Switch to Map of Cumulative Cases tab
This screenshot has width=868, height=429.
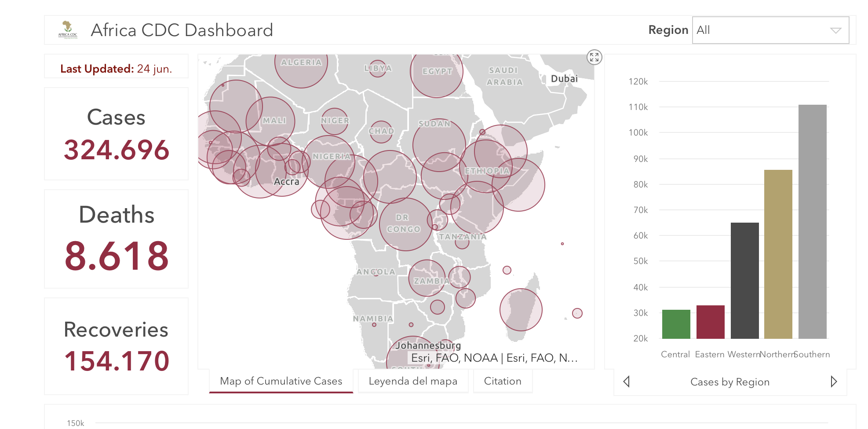[x=281, y=381]
